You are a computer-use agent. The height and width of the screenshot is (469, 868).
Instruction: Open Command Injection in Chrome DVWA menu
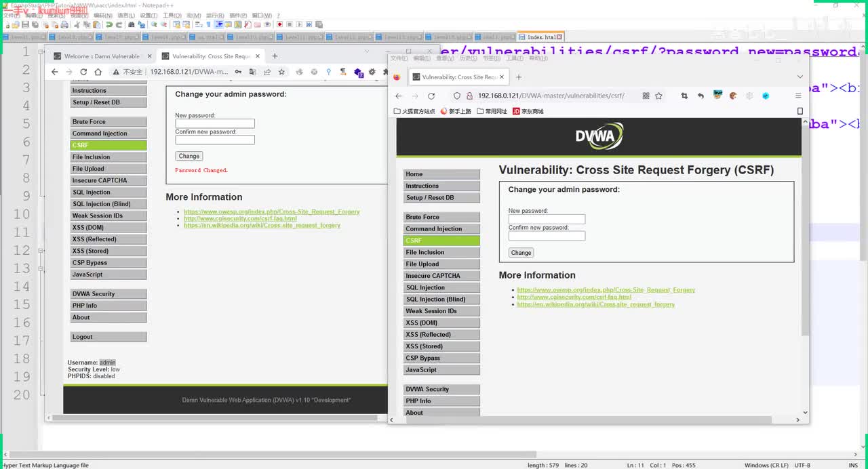108,134
